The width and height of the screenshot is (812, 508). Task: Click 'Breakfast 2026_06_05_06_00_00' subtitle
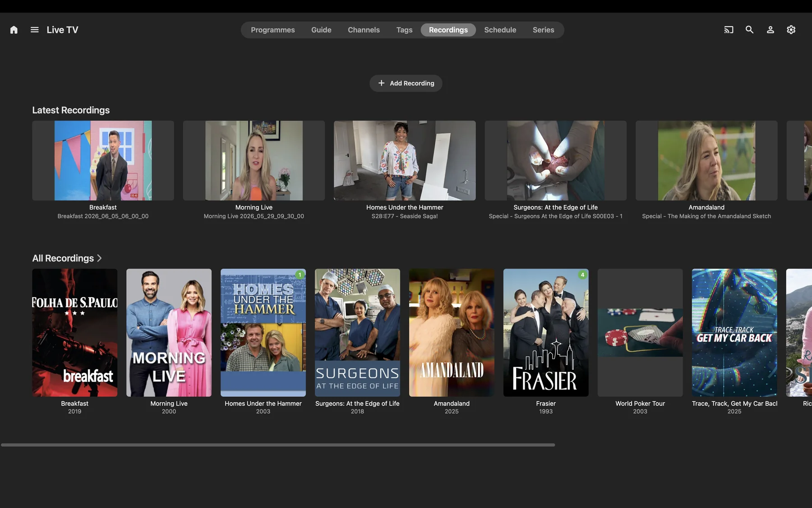[x=103, y=216]
